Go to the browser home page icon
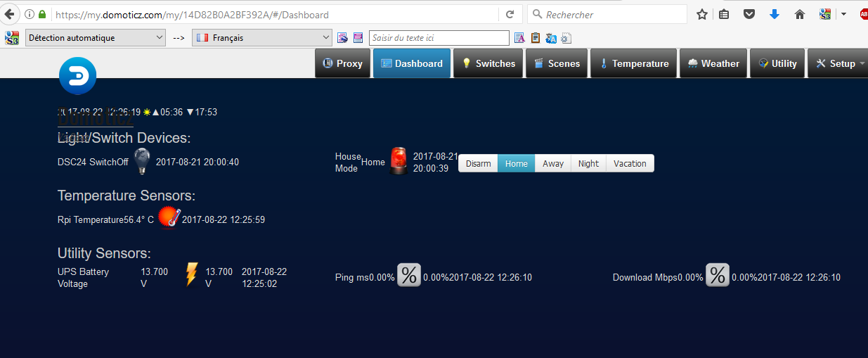 click(x=799, y=14)
